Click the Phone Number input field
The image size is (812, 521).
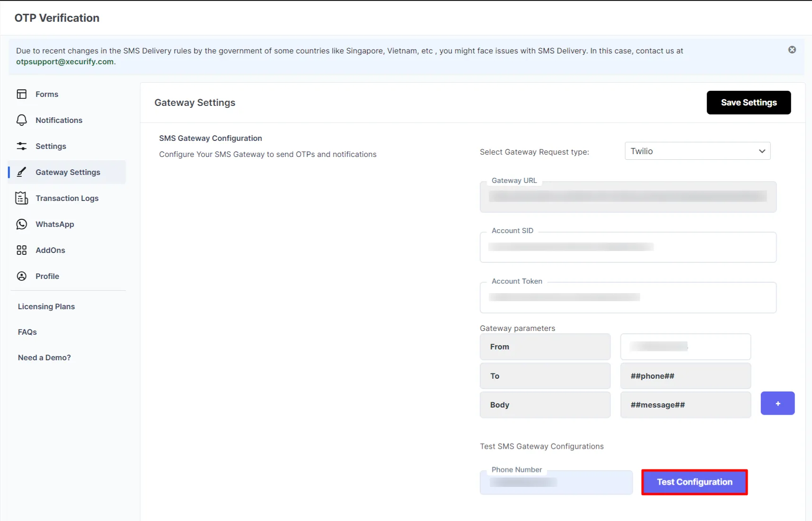point(556,482)
